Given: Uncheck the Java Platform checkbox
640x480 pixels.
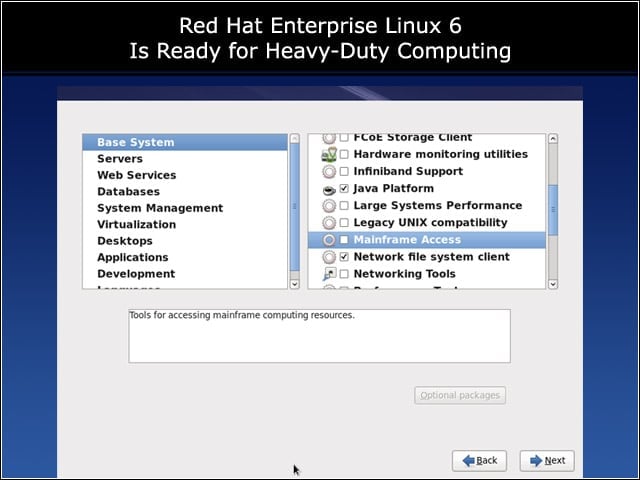Looking at the screenshot, I should tap(344, 189).
